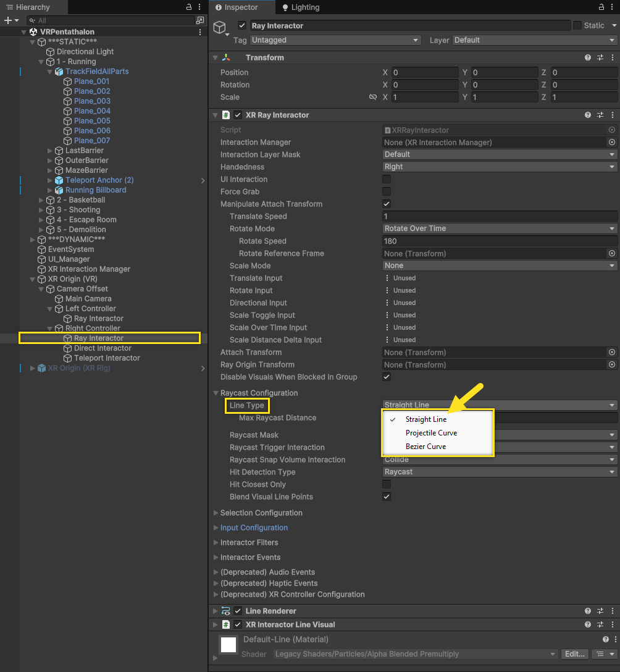
Task: Open the Input Configuration section
Action: tap(254, 527)
